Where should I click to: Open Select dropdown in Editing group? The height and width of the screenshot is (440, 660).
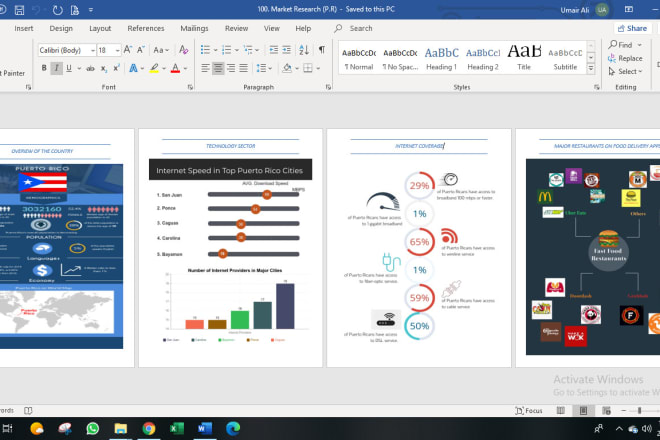pyautogui.click(x=625, y=72)
